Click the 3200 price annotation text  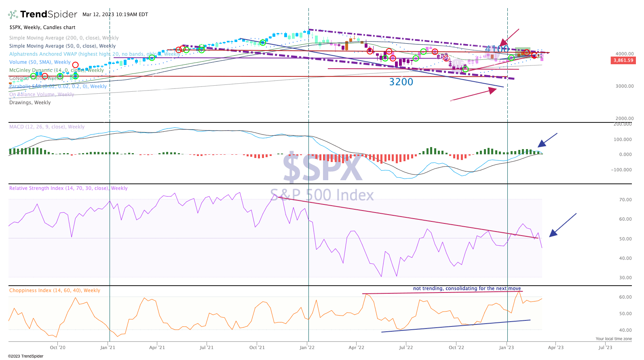pos(401,82)
